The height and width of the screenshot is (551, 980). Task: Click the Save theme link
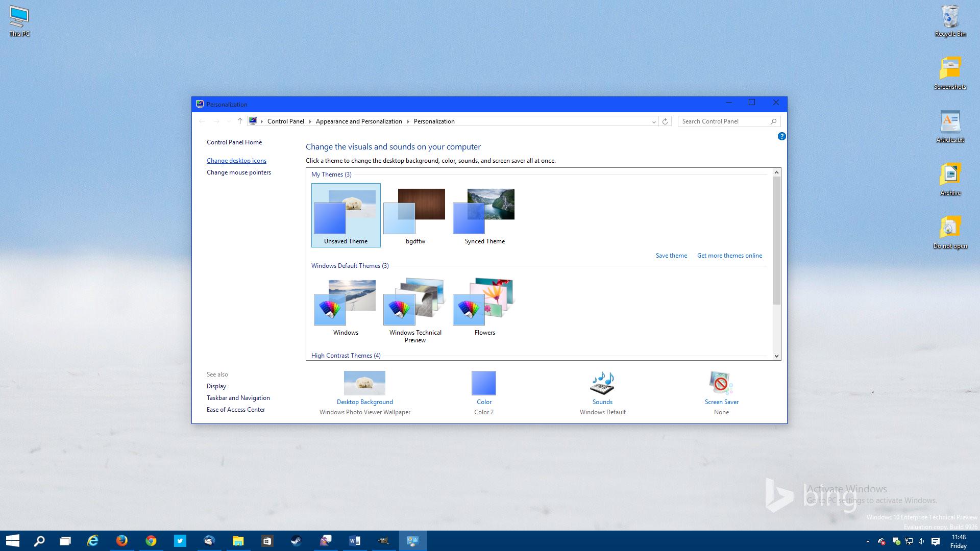point(671,255)
